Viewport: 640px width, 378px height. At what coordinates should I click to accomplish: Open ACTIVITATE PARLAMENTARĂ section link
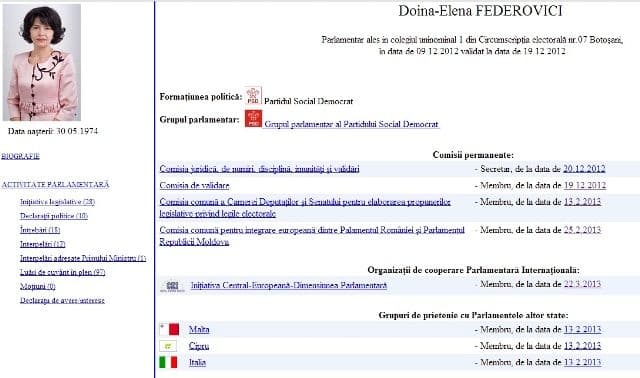56,185
